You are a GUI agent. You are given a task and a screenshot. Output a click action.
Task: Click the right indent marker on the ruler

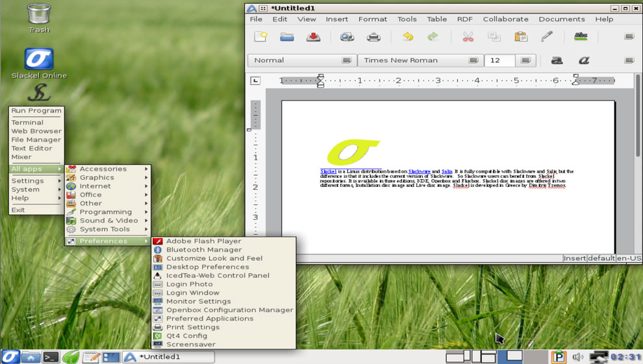tap(575, 79)
